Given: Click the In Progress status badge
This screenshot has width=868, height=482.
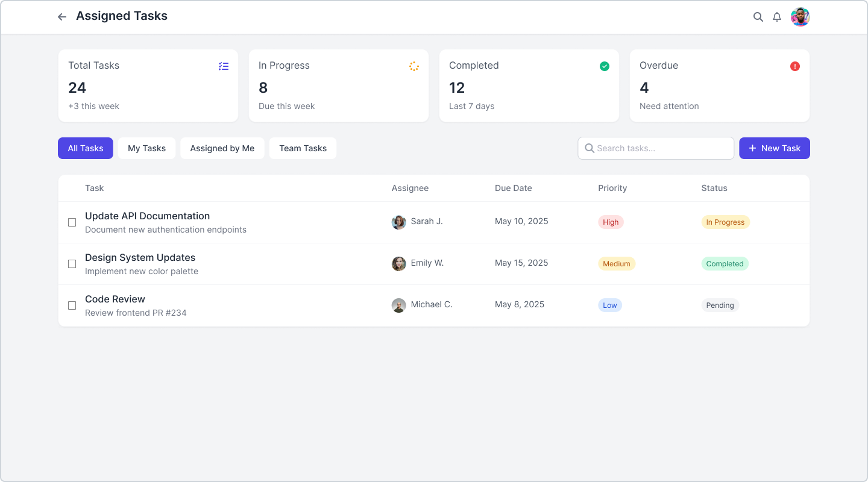Looking at the screenshot, I should (725, 222).
